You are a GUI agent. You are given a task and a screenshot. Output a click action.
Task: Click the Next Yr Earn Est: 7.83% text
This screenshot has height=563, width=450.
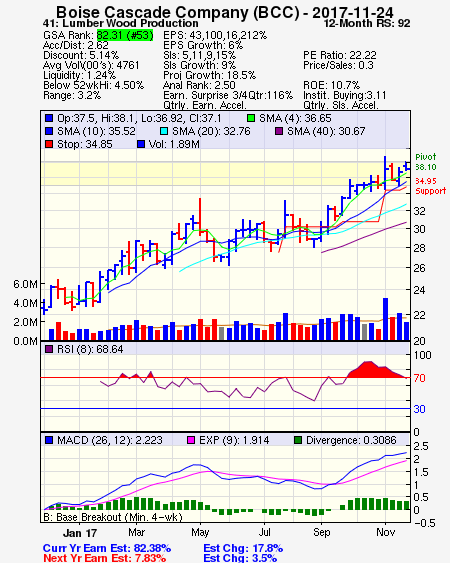tap(105, 558)
